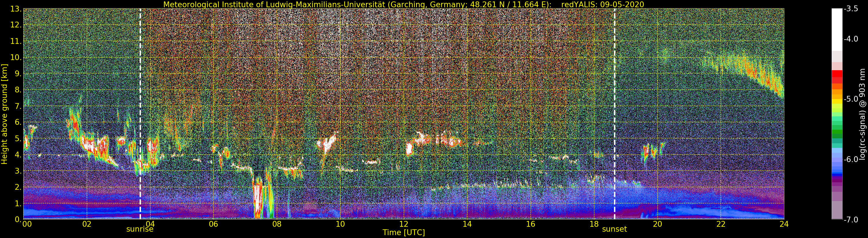Click the '3.' height axis tick
868x238 pixels.
tap(18, 171)
